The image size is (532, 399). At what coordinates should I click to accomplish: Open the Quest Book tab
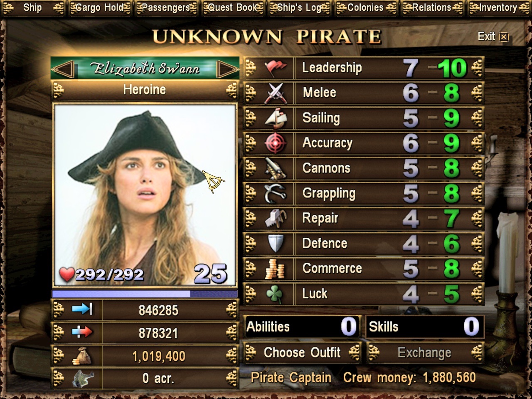[233, 7]
